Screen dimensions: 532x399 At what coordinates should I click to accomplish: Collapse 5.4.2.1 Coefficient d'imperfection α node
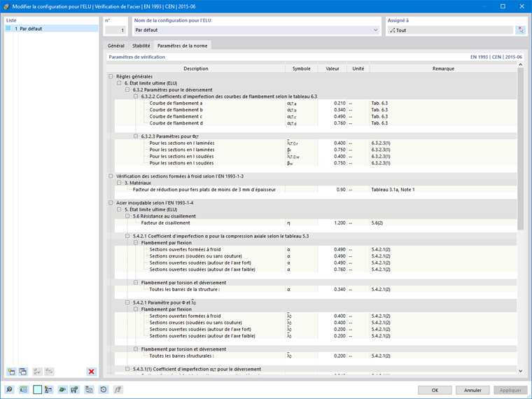point(127,236)
